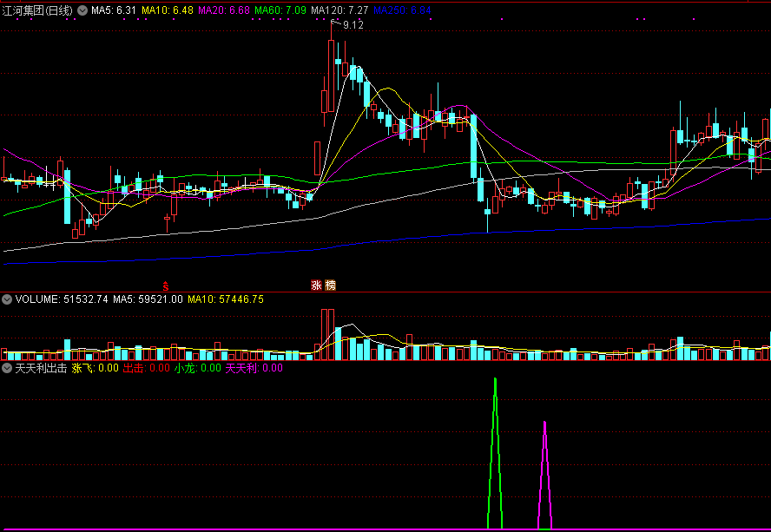
Task: Open the 天天利出击 indicator dropdown arrow
Action: tap(7, 368)
